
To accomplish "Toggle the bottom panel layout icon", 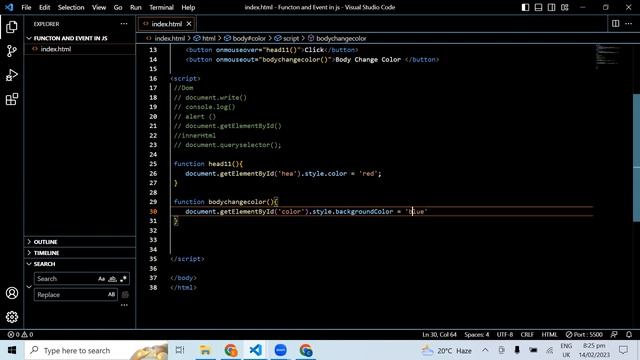I will (x=538, y=7).
